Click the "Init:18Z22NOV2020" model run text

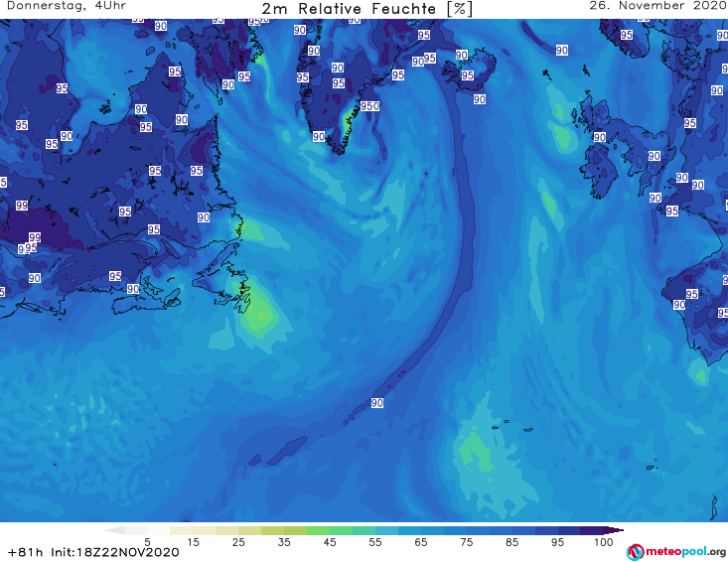pos(114,552)
